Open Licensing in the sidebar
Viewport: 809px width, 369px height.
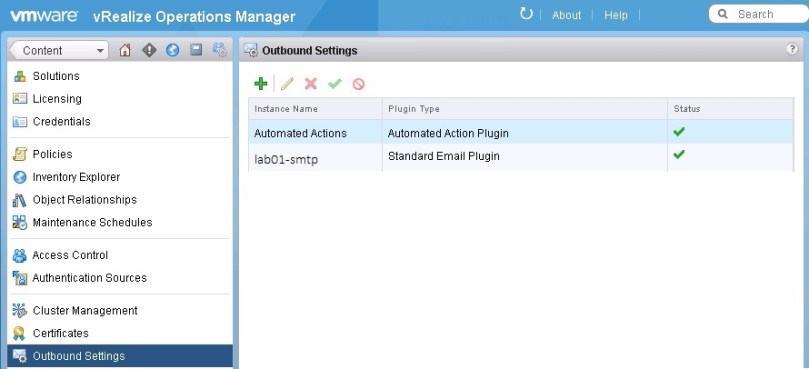coord(57,99)
